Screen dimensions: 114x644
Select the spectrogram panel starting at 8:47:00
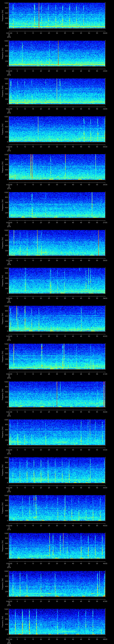tap(57, 621)
